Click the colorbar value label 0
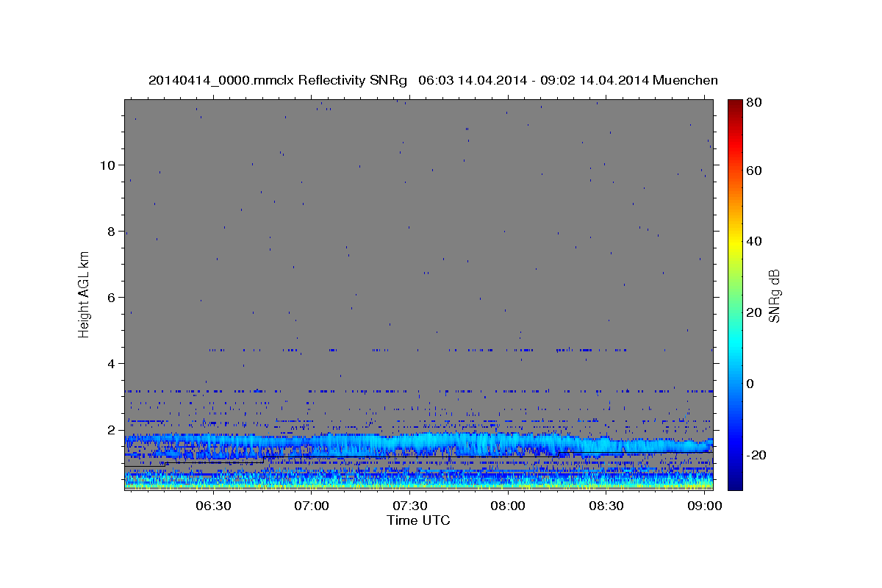This screenshot has width=882, height=588. coord(751,384)
